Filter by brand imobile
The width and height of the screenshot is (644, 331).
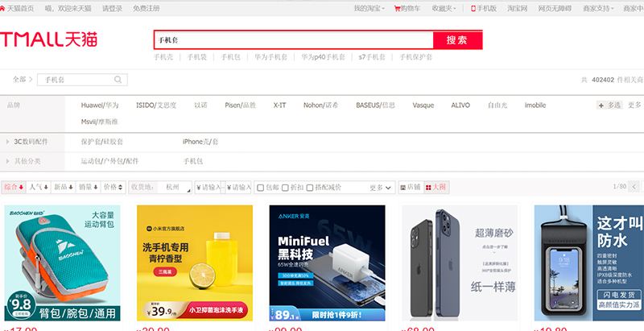click(x=535, y=106)
